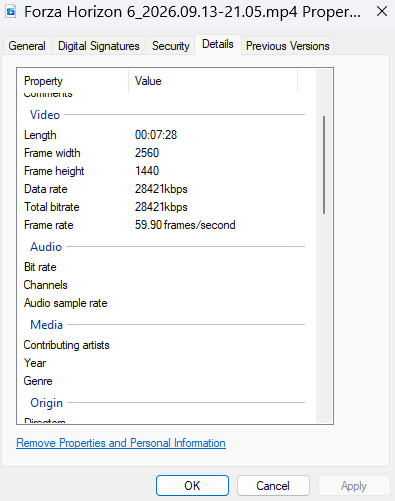
Task: Select the Frame rate property row
Action: (164, 225)
